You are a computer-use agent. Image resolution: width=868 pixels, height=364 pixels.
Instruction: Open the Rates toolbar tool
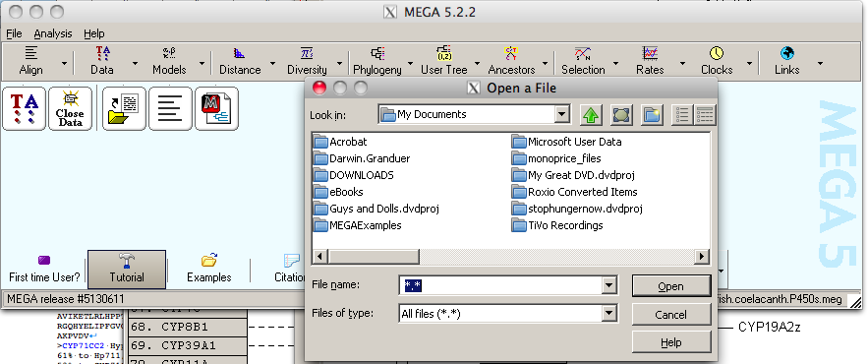(650, 61)
